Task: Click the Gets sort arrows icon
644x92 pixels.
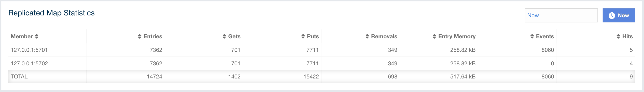Action: coord(224,36)
